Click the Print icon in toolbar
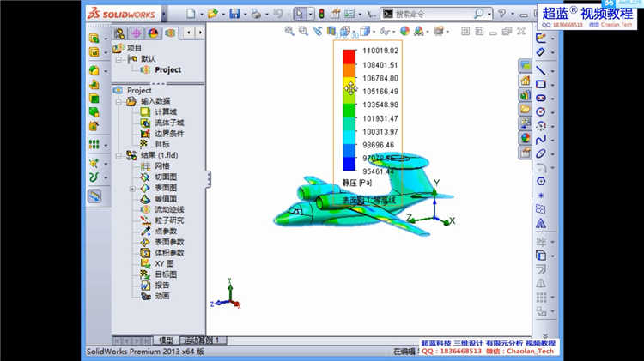The image size is (644, 361). [256, 14]
